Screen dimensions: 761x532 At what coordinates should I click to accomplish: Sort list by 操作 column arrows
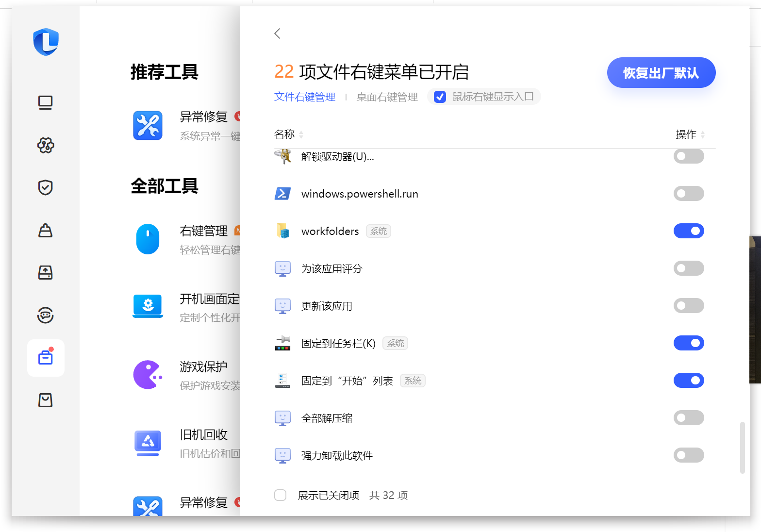pyautogui.click(x=702, y=134)
